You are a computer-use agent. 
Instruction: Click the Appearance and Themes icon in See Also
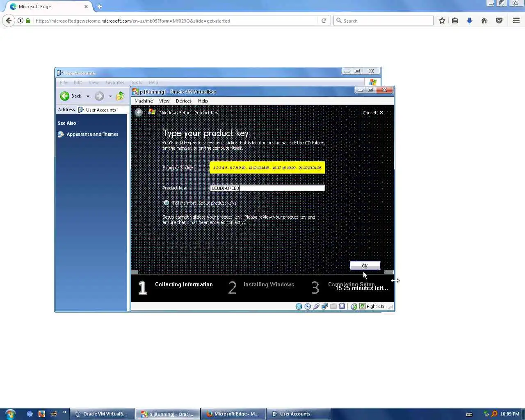[x=61, y=134]
